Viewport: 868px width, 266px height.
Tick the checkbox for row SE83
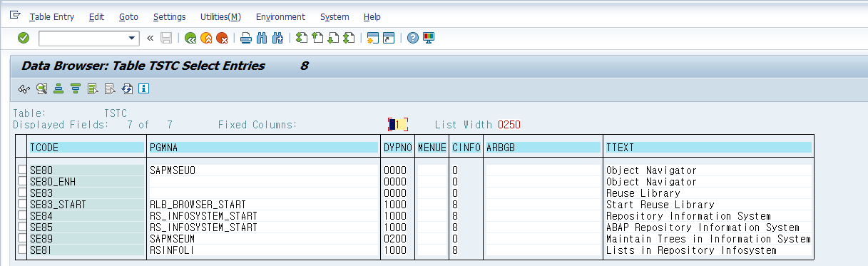pos(22,193)
